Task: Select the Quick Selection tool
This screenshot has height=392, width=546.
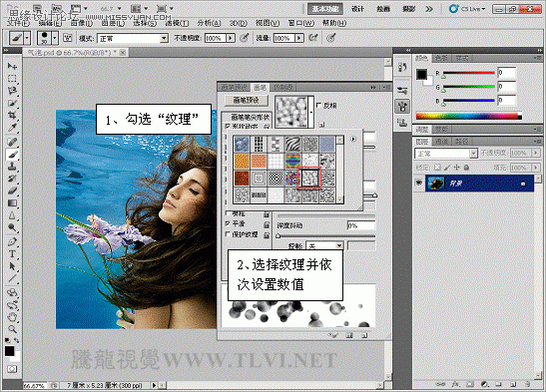Action: 12,103
